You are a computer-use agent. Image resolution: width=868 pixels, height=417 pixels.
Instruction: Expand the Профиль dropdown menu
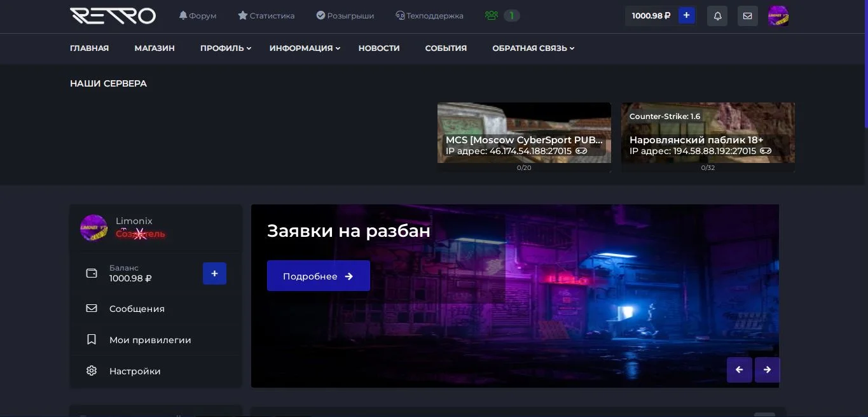pyautogui.click(x=226, y=48)
